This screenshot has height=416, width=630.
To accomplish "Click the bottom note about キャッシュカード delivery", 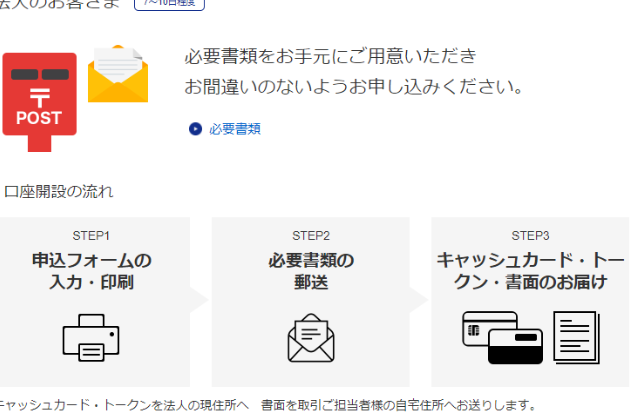I will 268,406.
